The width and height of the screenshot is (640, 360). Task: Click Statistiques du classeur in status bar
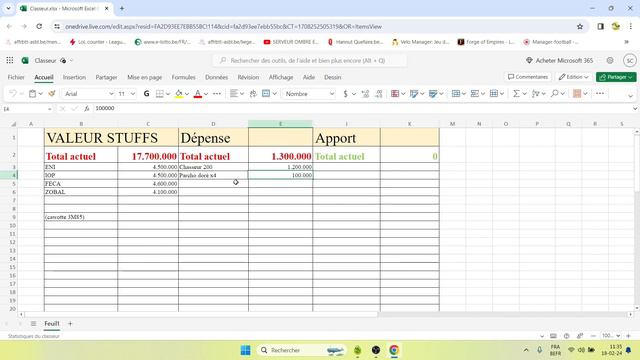click(x=33, y=336)
